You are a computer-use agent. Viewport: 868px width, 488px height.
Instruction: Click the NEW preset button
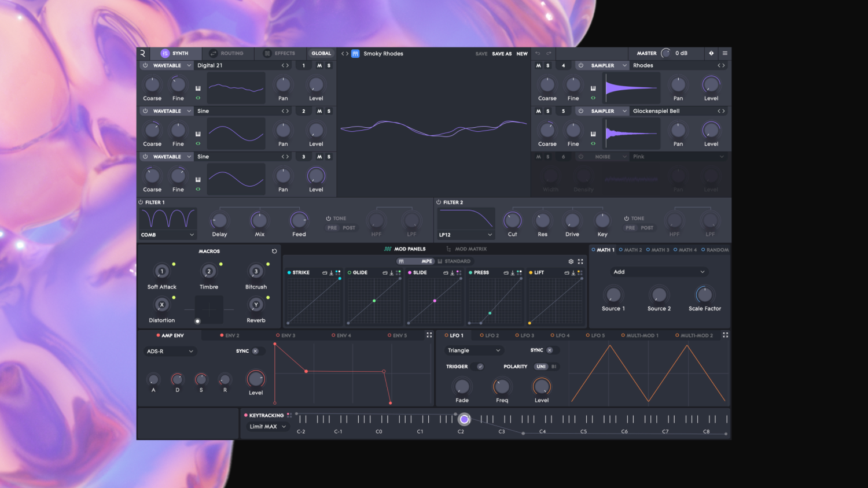pos(522,54)
